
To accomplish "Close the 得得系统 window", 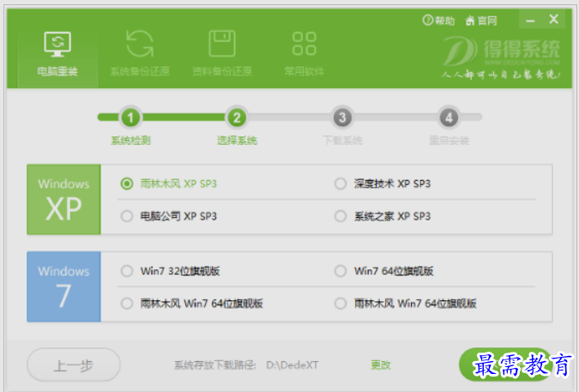I will pyautogui.click(x=553, y=19).
